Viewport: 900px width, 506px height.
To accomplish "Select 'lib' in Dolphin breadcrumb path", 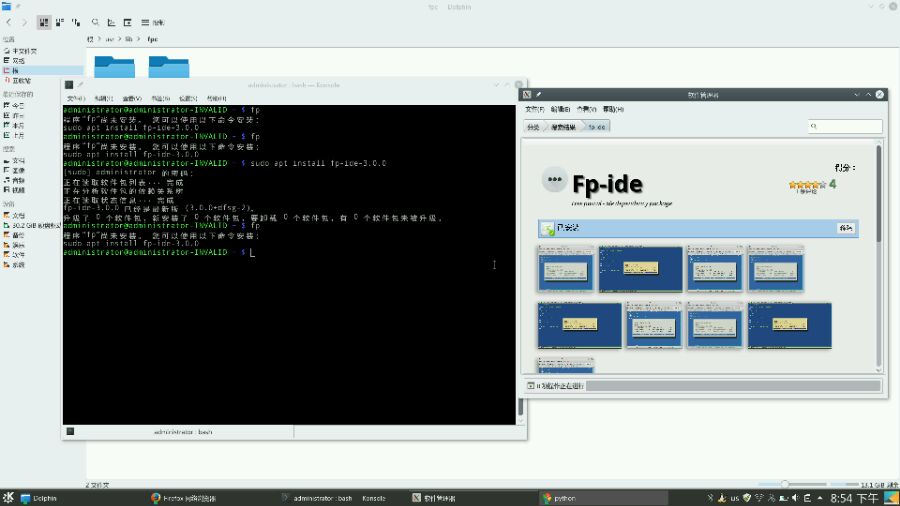I will click(x=129, y=39).
